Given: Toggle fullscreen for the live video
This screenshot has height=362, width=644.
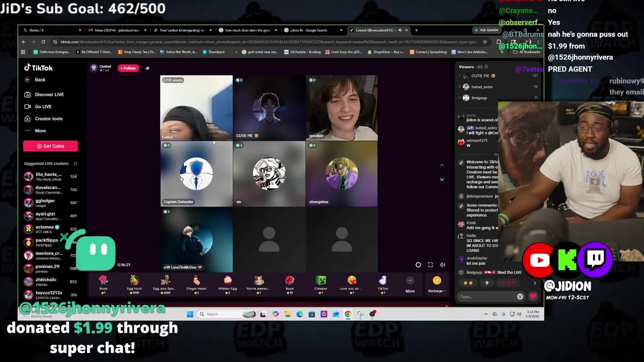Looking at the screenshot, I should 430,265.
